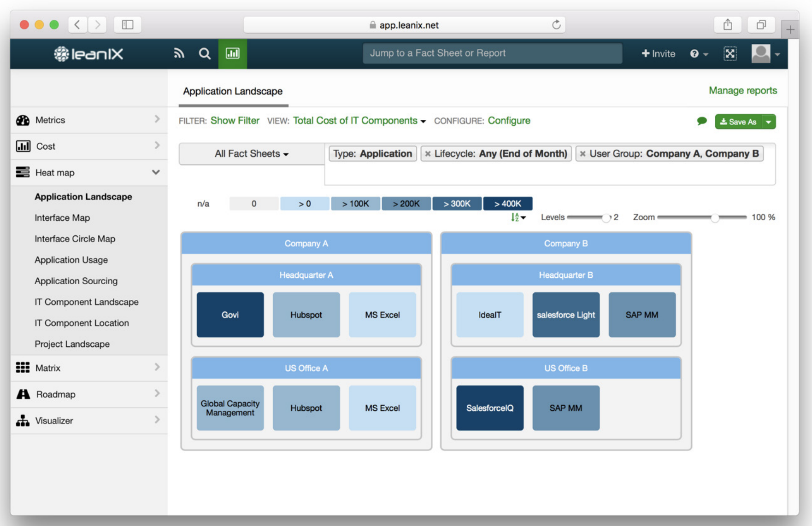This screenshot has height=526, width=812.
Task: Open the user avatar menu
Action: coord(765,54)
